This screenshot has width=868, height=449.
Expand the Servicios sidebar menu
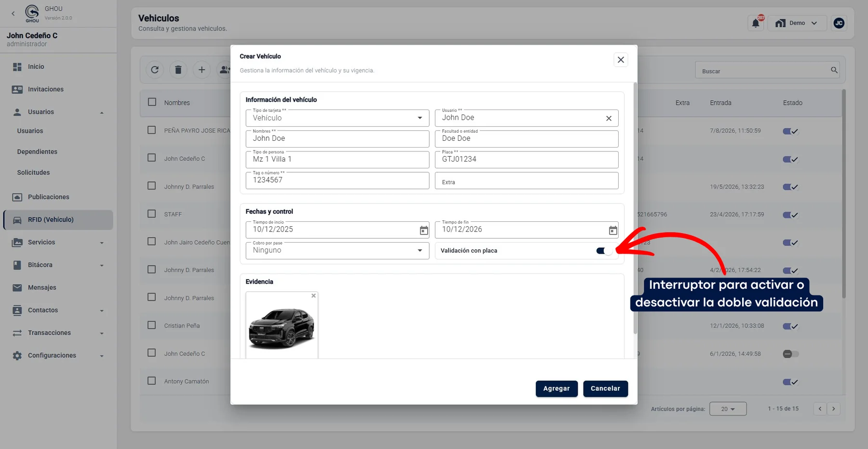click(x=58, y=242)
